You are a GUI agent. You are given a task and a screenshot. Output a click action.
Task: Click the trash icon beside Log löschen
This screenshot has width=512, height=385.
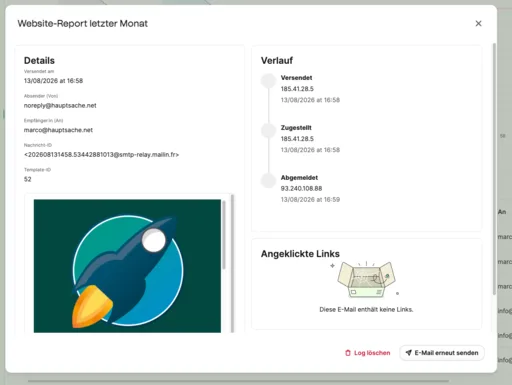(348, 353)
